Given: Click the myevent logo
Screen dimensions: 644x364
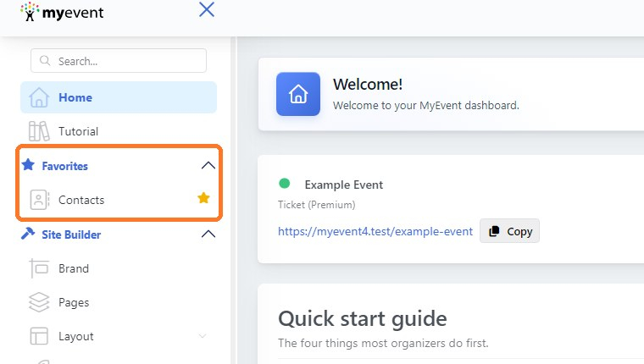Looking at the screenshot, I should tap(62, 12).
